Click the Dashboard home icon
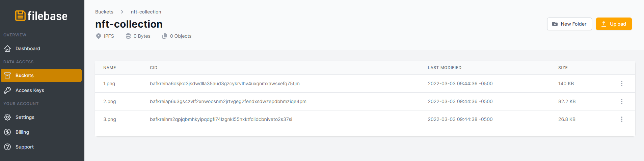This screenshot has width=644, height=161. [7, 49]
